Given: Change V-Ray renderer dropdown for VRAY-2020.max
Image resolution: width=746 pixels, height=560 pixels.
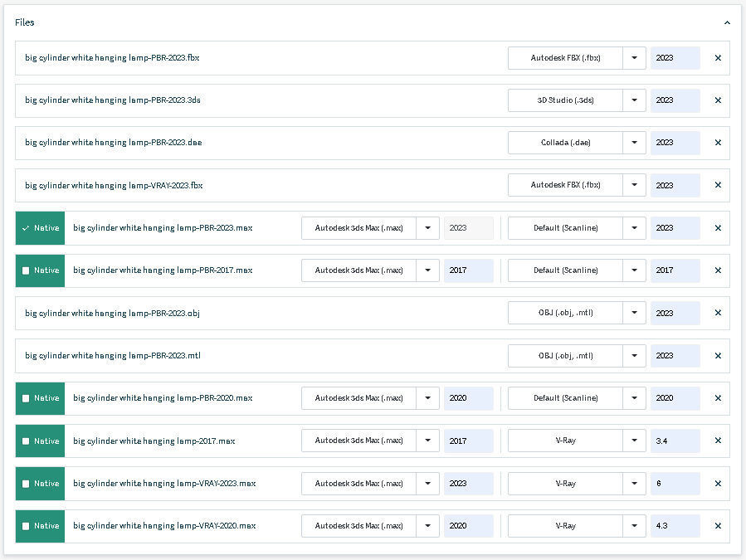Looking at the screenshot, I should pos(634,526).
